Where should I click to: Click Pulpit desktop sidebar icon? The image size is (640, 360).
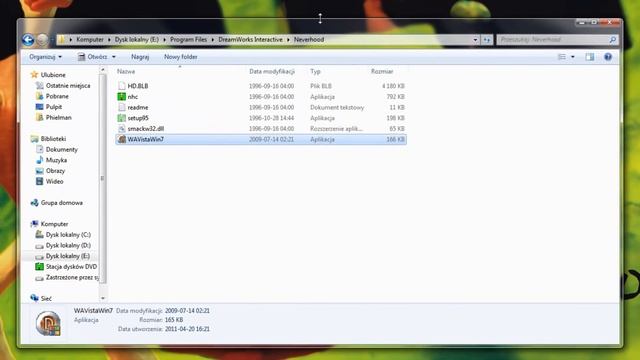pyautogui.click(x=40, y=107)
